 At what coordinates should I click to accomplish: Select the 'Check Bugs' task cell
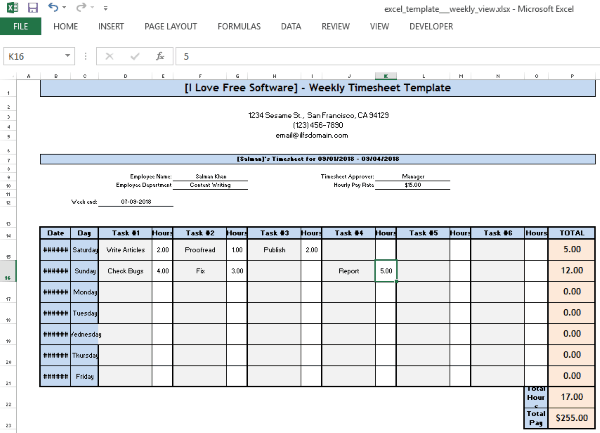point(126,271)
